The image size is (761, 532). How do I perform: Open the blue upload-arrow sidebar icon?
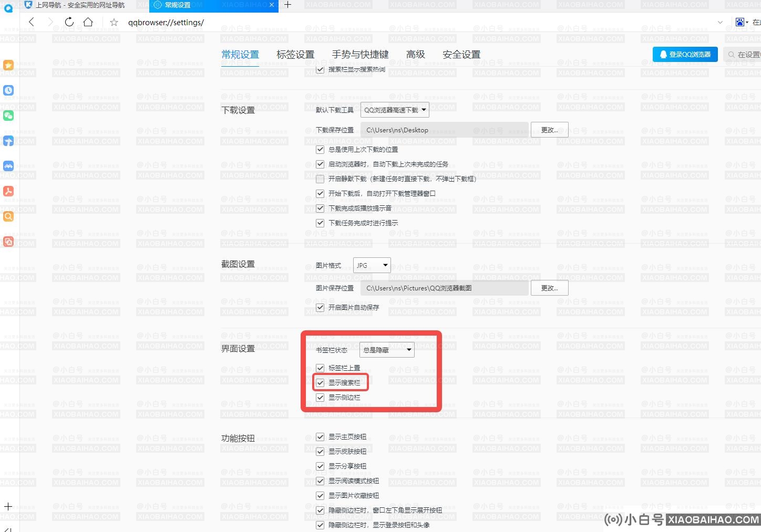[8, 141]
